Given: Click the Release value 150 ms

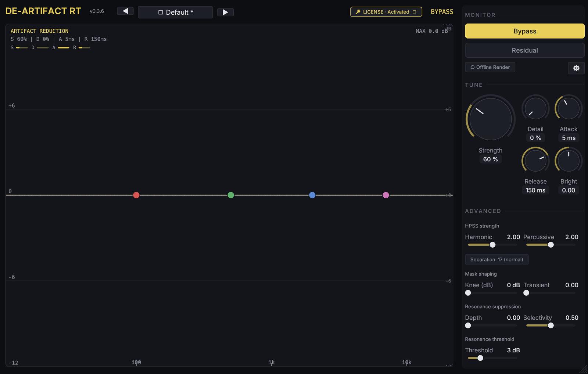Looking at the screenshot, I should point(535,190).
